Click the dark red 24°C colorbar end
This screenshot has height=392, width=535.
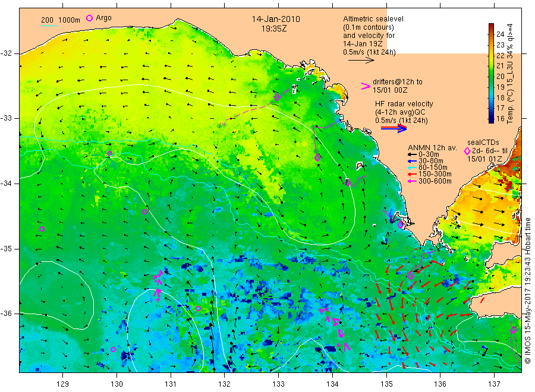click(x=492, y=26)
